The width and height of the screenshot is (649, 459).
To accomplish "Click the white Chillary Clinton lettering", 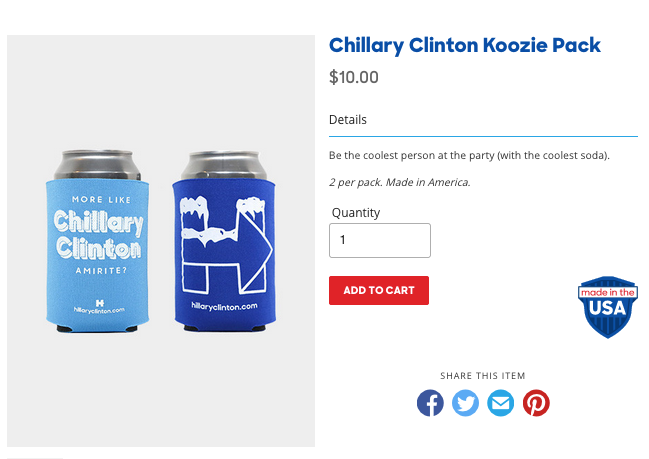I will point(99,235).
